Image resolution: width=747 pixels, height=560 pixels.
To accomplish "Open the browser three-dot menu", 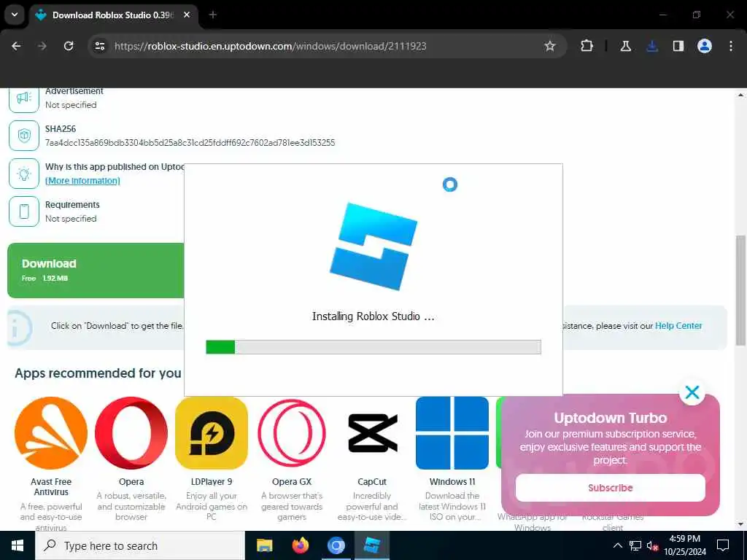I will tap(731, 46).
